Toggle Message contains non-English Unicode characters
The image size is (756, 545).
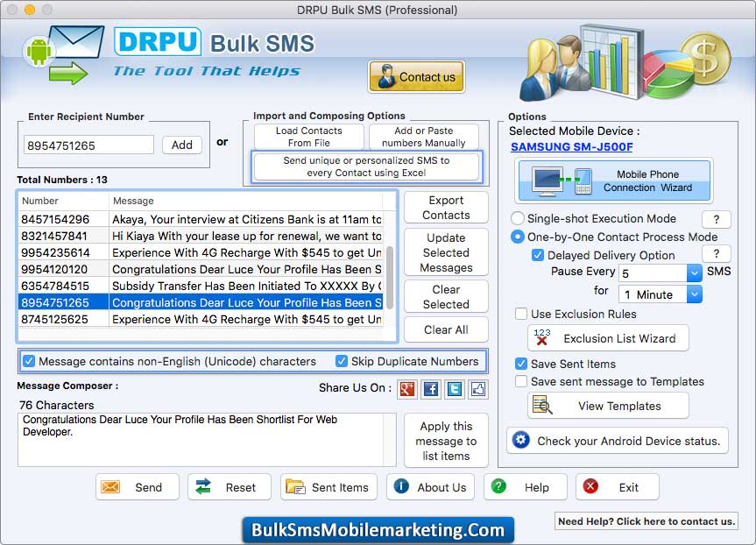(x=29, y=361)
